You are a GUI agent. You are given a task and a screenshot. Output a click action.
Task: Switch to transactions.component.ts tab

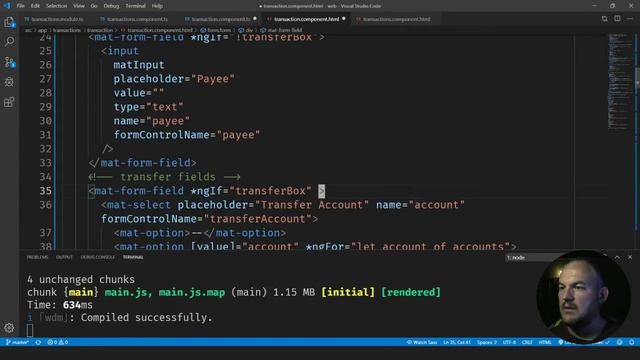(138, 19)
